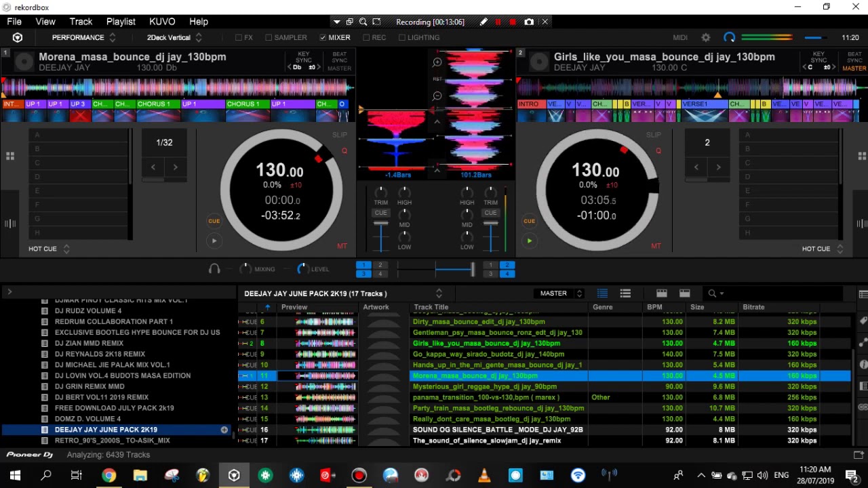Viewport: 868px width, 488px height.
Task: Zoom in on the center waveform
Action: tap(437, 63)
